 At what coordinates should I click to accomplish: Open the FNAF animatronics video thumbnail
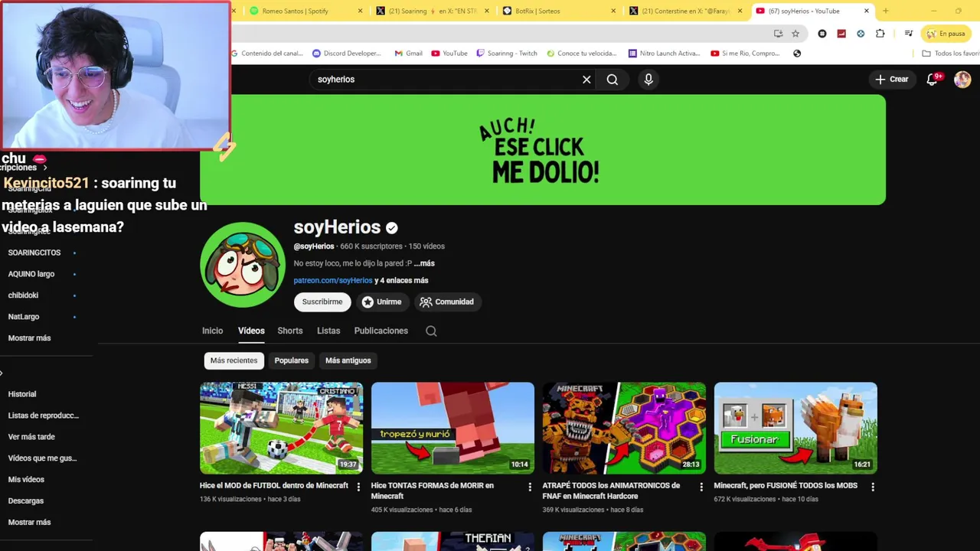tap(624, 428)
